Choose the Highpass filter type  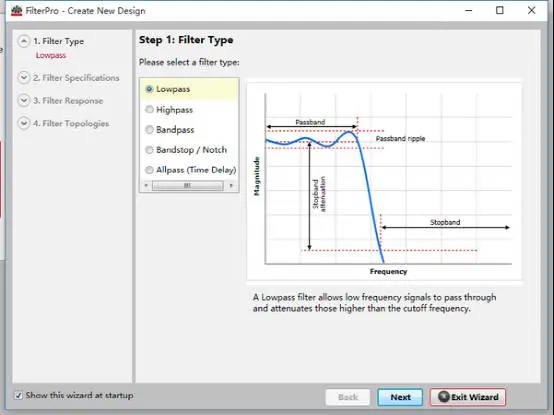[149, 109]
